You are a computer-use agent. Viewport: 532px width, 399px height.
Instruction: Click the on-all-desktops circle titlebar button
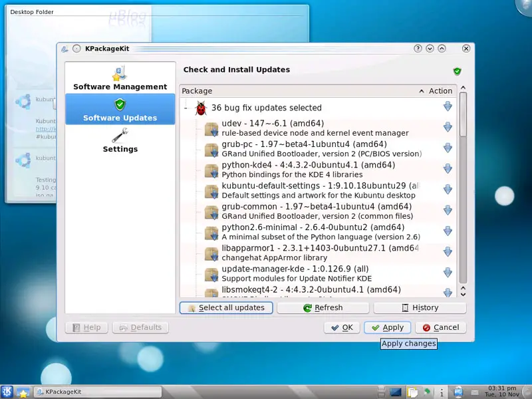pos(76,49)
